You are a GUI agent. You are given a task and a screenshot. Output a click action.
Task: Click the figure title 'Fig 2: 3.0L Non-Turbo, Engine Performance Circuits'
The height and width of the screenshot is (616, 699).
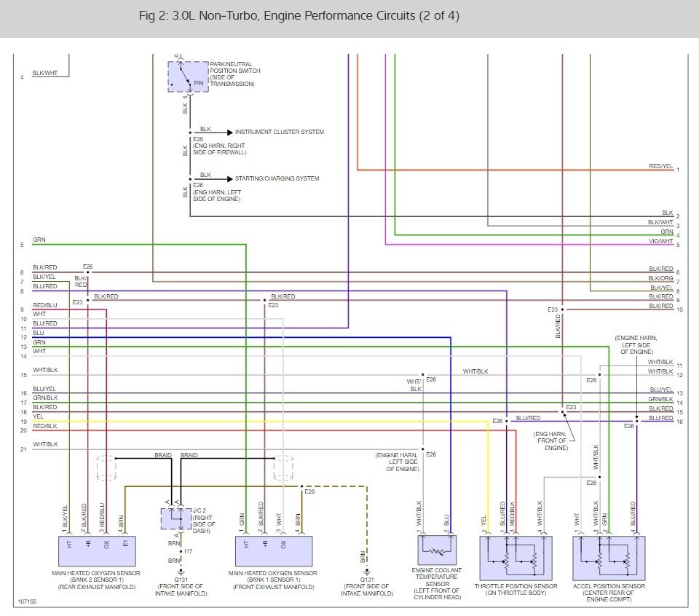(299, 15)
